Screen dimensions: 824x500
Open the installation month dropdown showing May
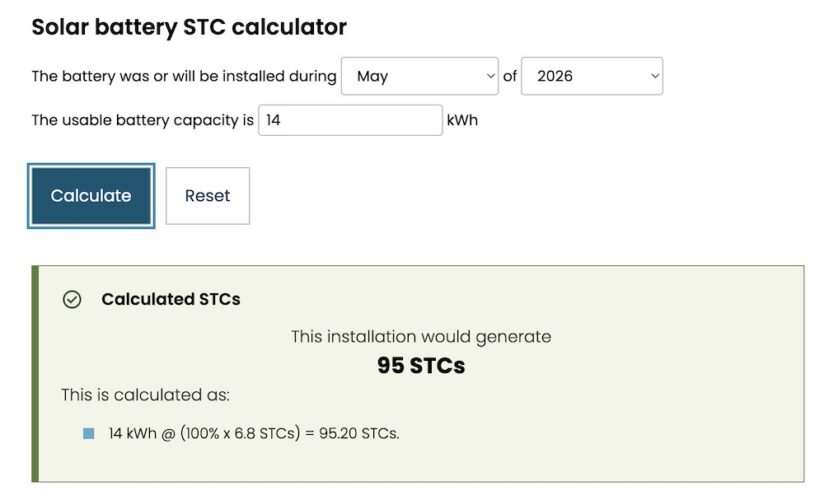click(x=420, y=76)
